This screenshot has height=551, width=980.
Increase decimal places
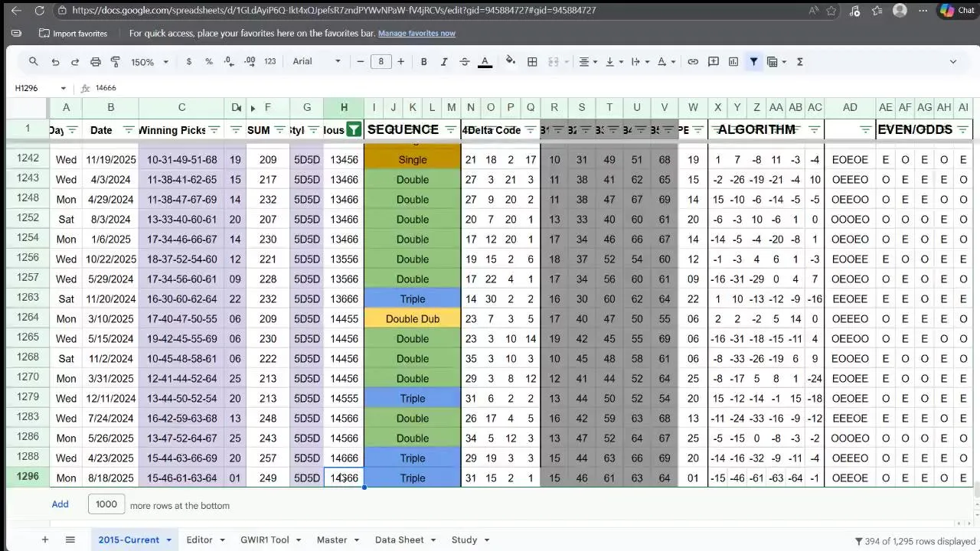coord(249,61)
